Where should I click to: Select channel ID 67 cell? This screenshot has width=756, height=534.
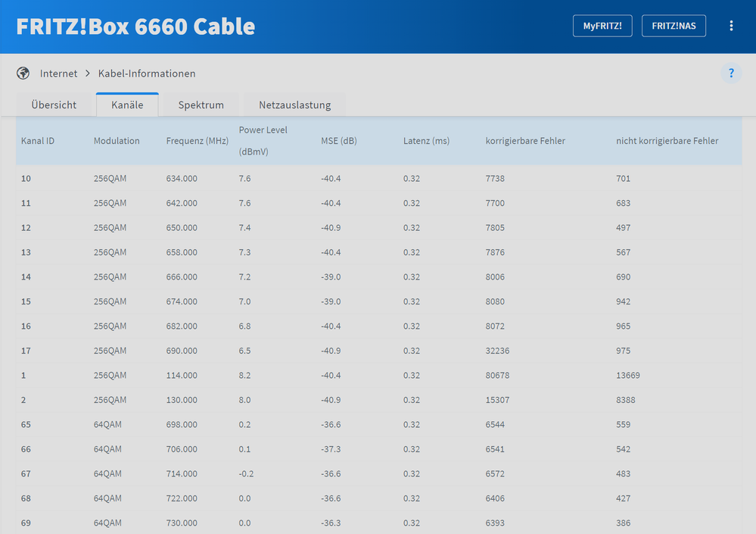26,473
